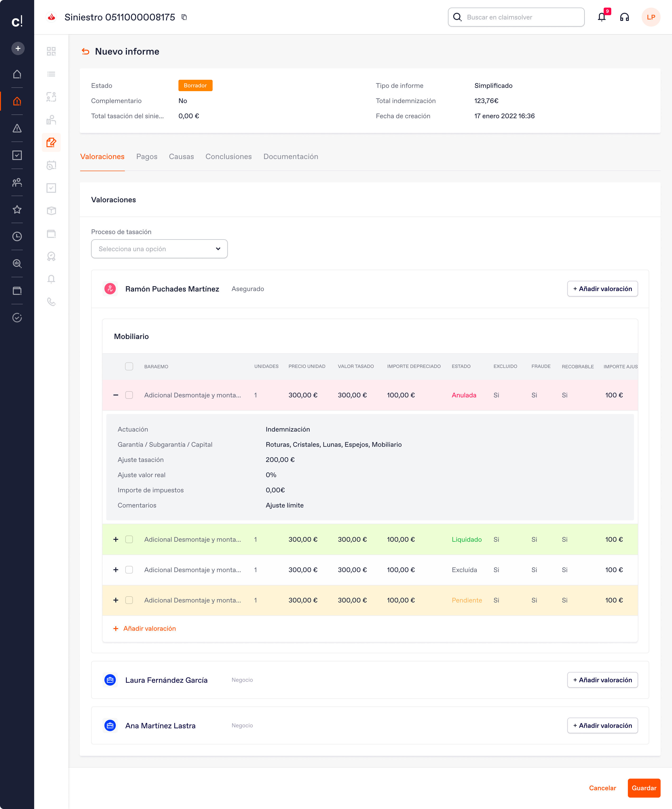Switch to the Causas tab
The width and height of the screenshot is (672, 809).
[181, 157]
